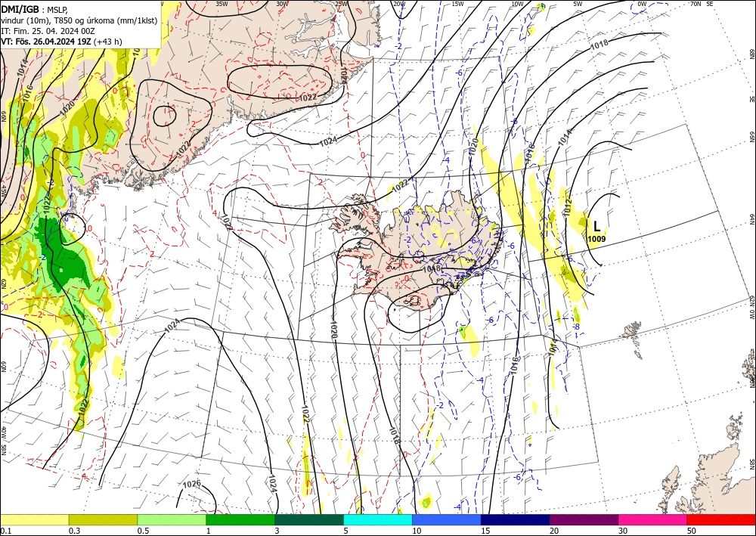Click the '70N' latitude label
The image size is (756, 536).
pyautogui.click(x=696, y=4)
